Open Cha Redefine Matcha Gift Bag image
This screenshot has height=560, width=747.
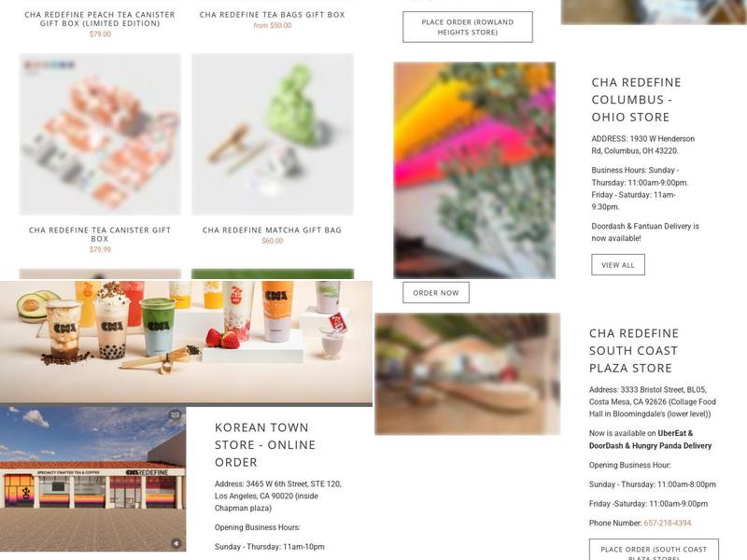coord(273,134)
